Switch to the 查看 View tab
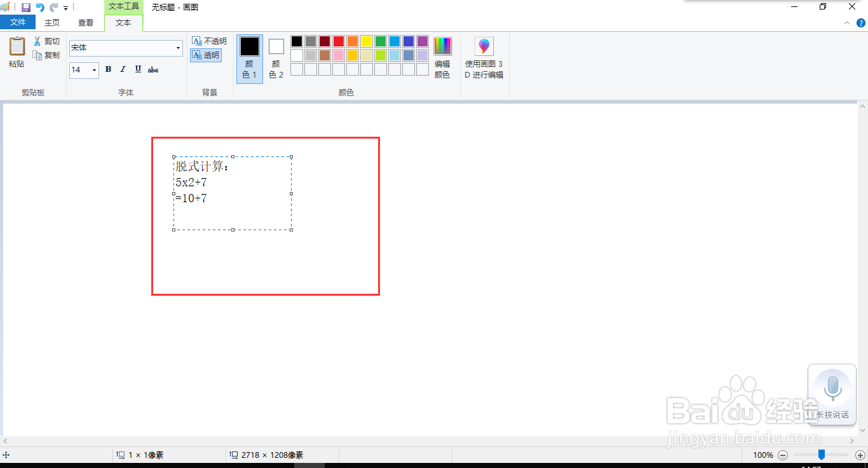This screenshot has width=868, height=468. 86,22
